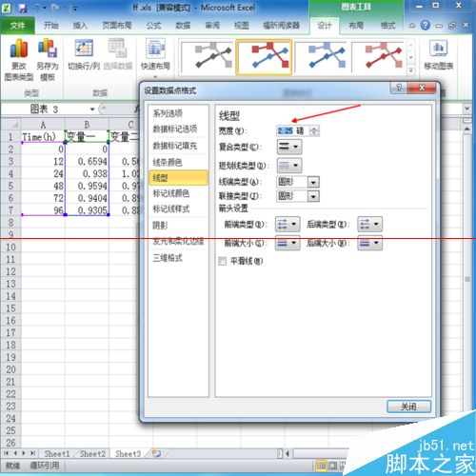This screenshot has width=476, height=476.
Task: Click the Close button in dialog
Action: pos(408,407)
